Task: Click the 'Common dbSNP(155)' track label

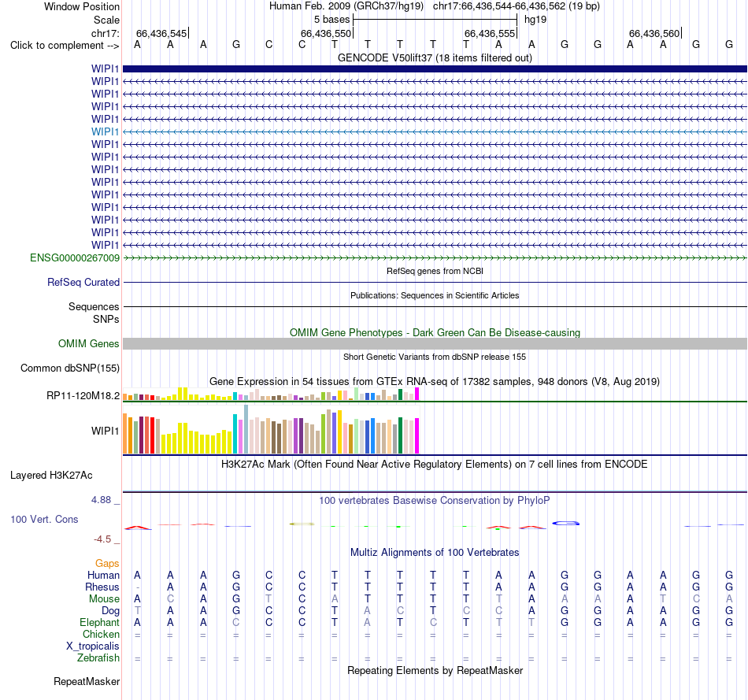Action: (x=69, y=368)
